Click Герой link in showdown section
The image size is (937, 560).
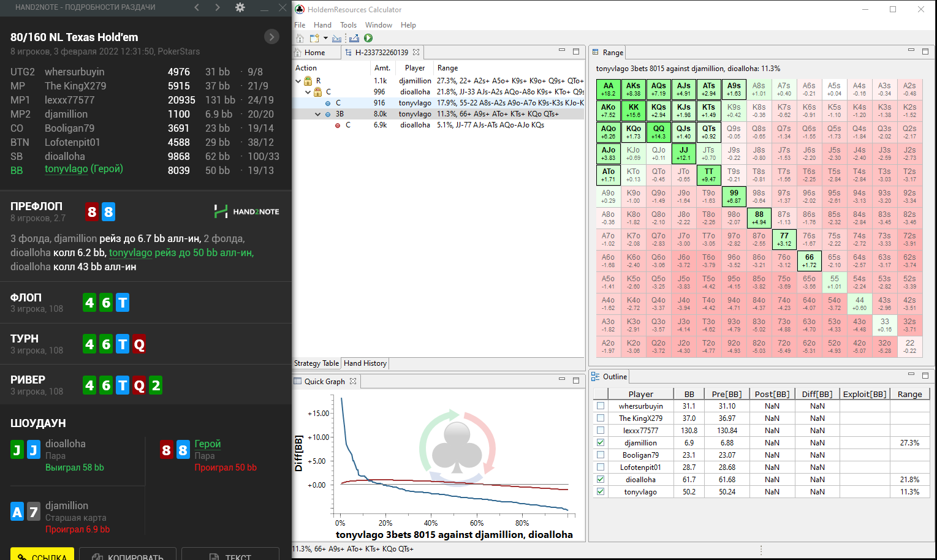[207, 444]
